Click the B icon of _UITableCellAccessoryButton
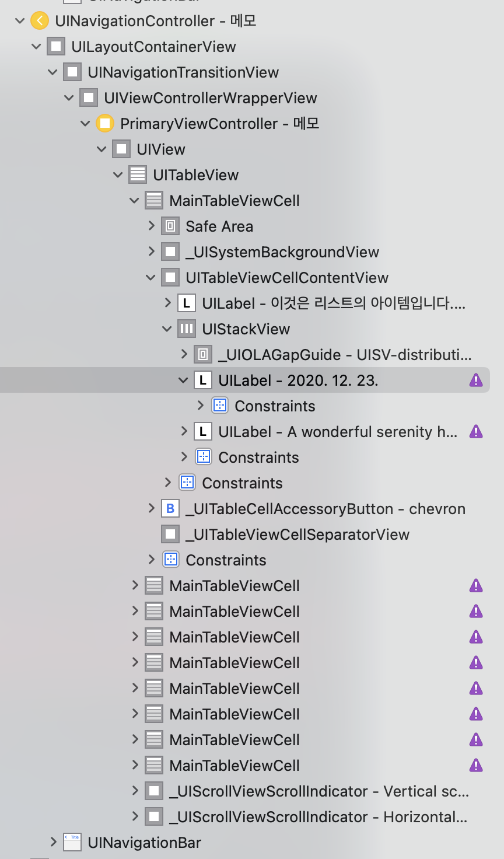This screenshot has width=504, height=859. pos(170,509)
